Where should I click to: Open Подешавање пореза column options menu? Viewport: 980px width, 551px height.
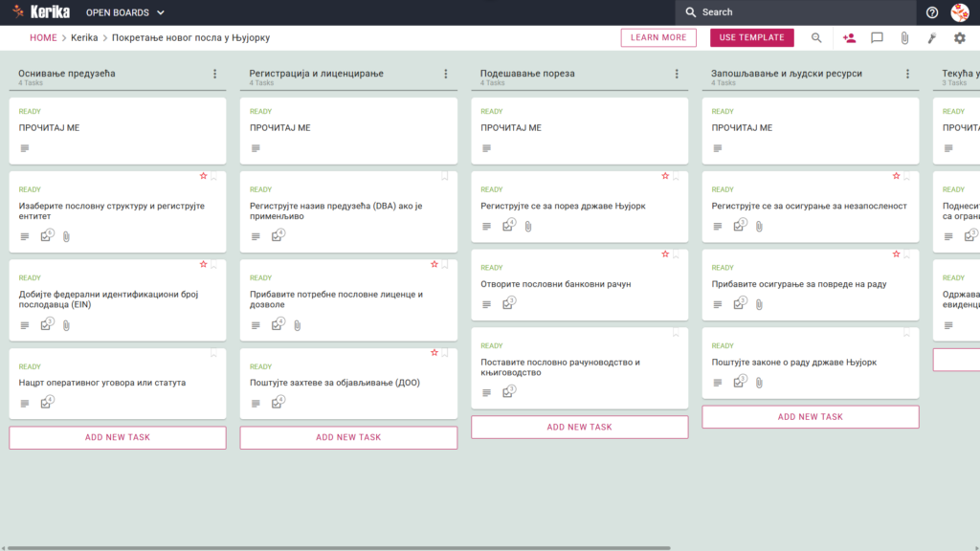677,74
